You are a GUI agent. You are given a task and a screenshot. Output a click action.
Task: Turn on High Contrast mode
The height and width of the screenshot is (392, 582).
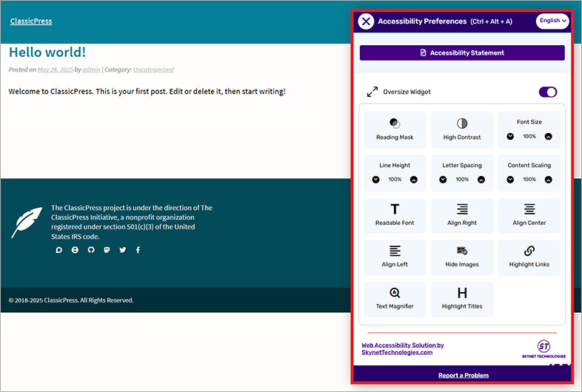[x=462, y=129]
